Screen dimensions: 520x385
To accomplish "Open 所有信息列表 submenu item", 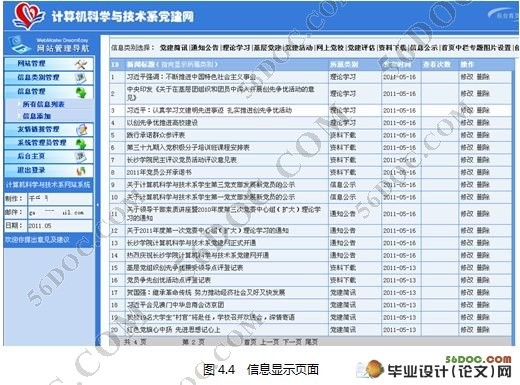I will pos(43,104).
